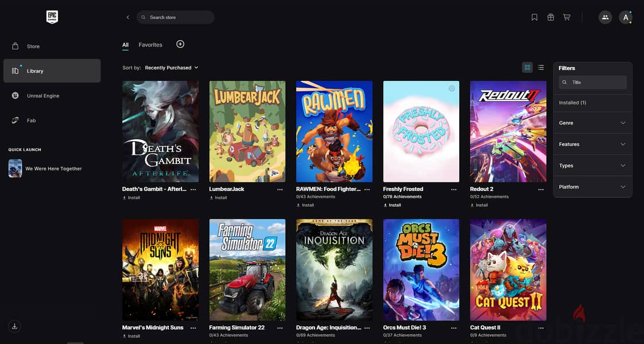Open options menu for Death's Gambit
The image size is (644, 344).
click(x=193, y=189)
